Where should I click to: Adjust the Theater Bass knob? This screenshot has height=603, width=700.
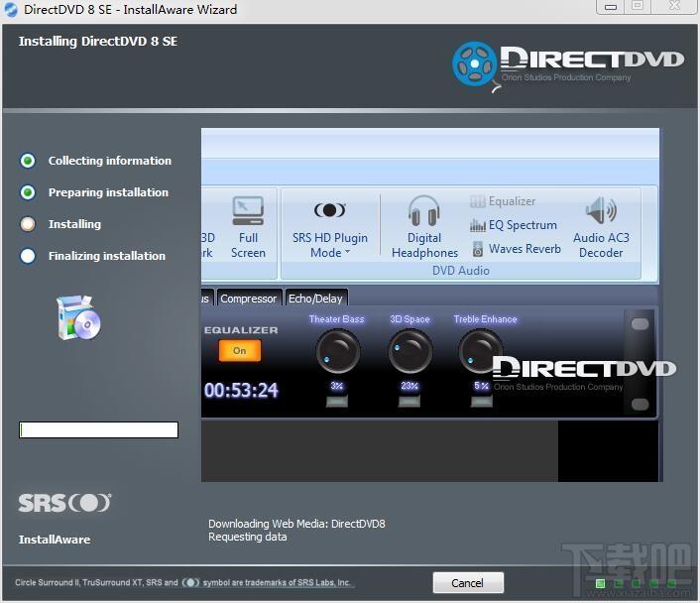point(337,351)
